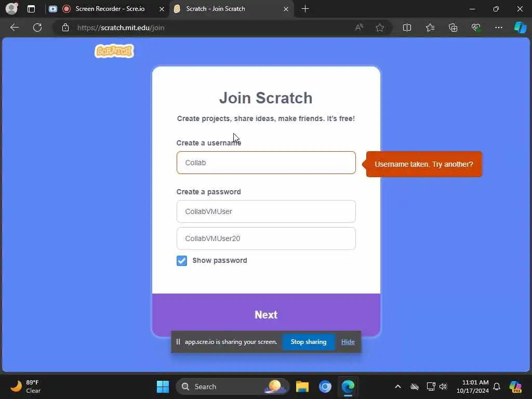Click the Show password label text
The image size is (532, 399).
tap(220, 260)
